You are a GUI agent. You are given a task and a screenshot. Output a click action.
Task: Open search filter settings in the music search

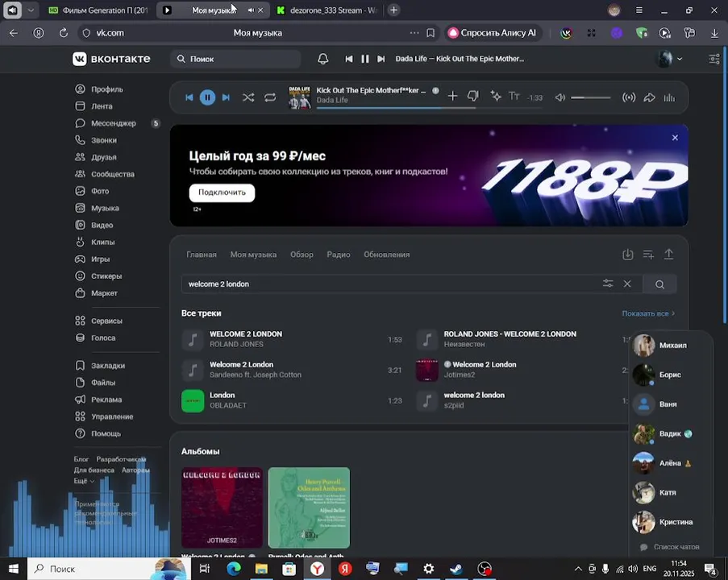(608, 284)
